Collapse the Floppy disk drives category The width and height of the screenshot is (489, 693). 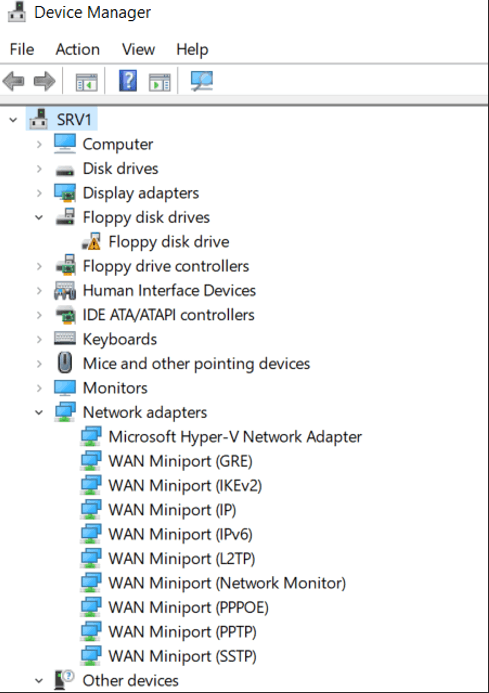(39, 217)
